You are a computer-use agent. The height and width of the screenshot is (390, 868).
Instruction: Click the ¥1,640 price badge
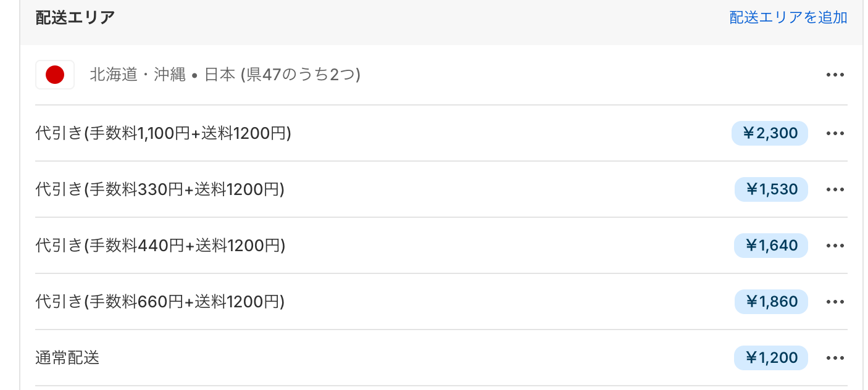771,246
